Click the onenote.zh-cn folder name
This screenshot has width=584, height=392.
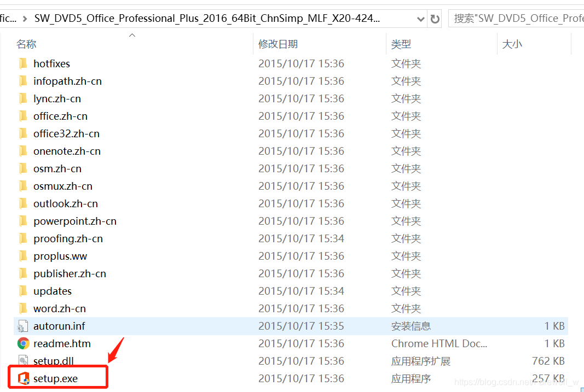pos(67,151)
